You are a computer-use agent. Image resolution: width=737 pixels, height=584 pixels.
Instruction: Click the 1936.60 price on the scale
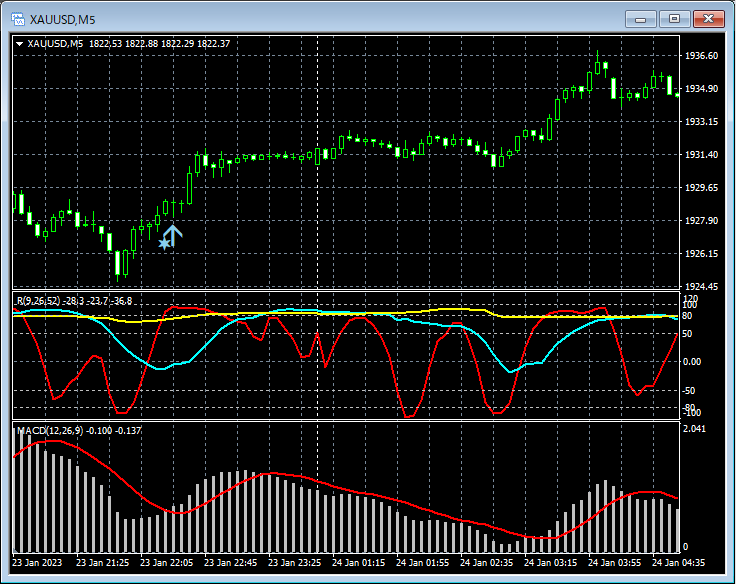[699, 56]
